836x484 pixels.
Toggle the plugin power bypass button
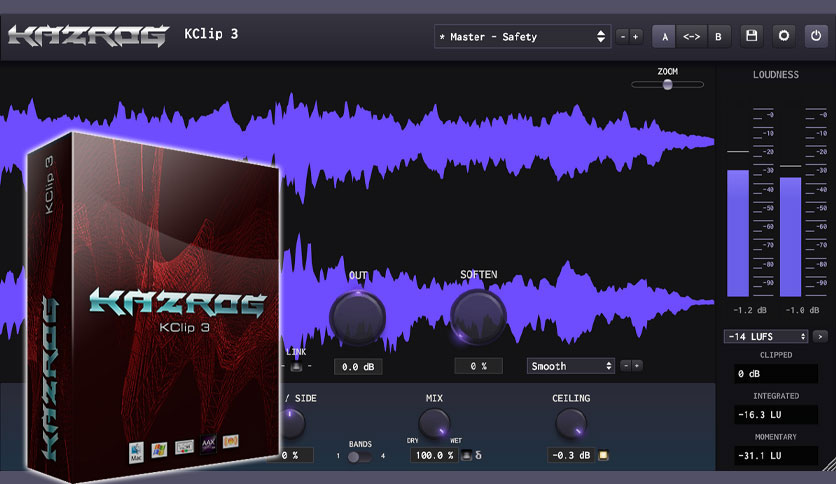(816, 36)
